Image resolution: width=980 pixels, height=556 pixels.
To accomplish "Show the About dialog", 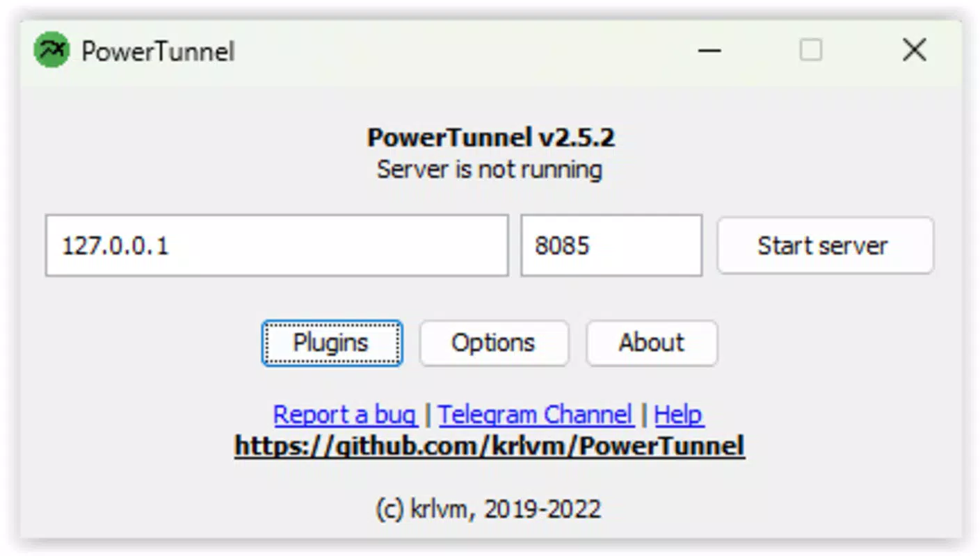I will pyautogui.click(x=652, y=343).
